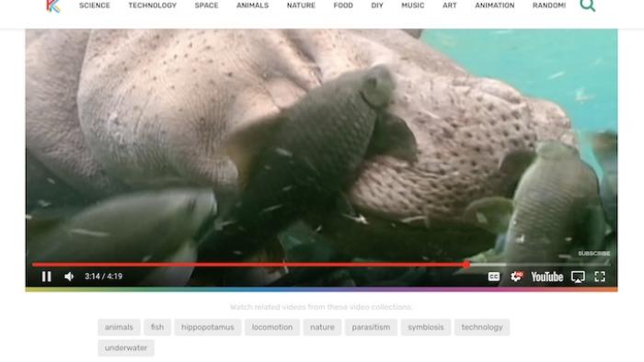Click the 3:14 / 4:19 time display
The width and height of the screenshot is (644, 362).
coord(103,277)
